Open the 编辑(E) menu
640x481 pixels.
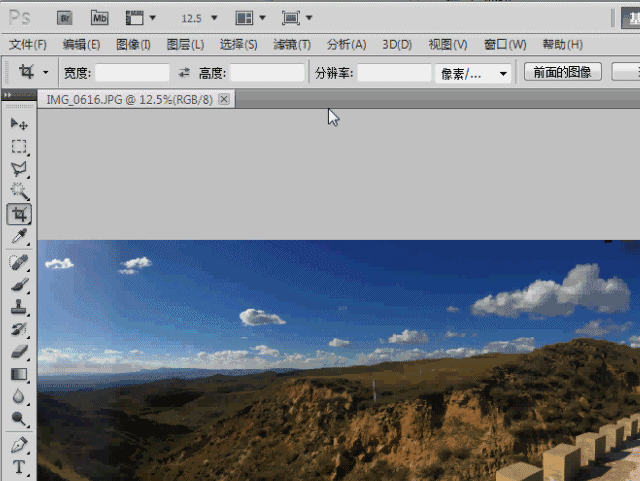tap(81, 45)
